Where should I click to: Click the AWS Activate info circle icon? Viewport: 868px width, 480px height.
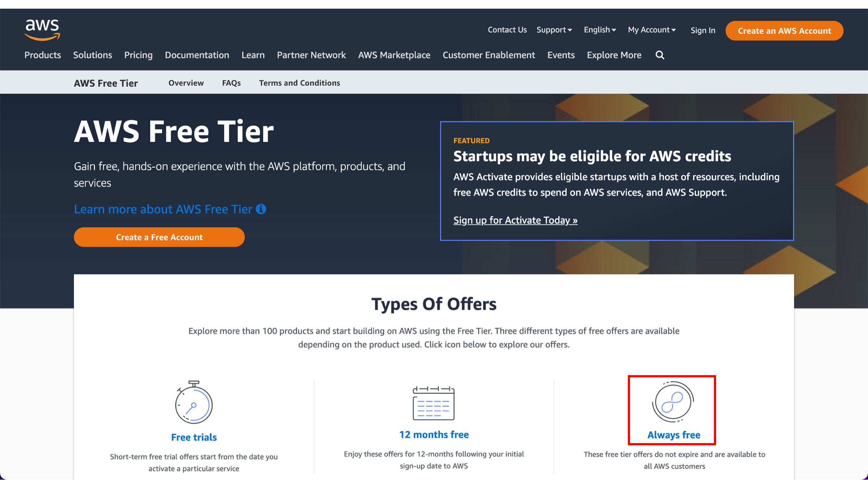click(261, 208)
